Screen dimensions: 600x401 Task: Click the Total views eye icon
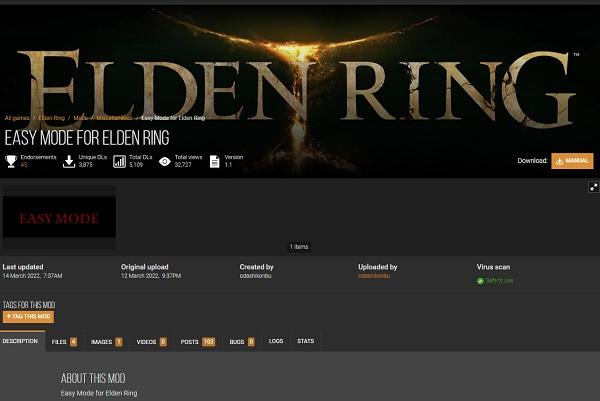pyautogui.click(x=165, y=161)
